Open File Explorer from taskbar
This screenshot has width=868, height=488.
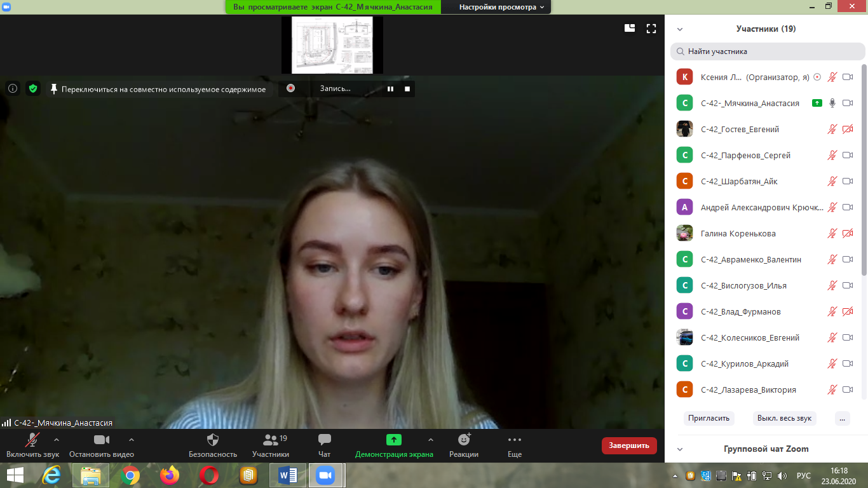(x=91, y=475)
